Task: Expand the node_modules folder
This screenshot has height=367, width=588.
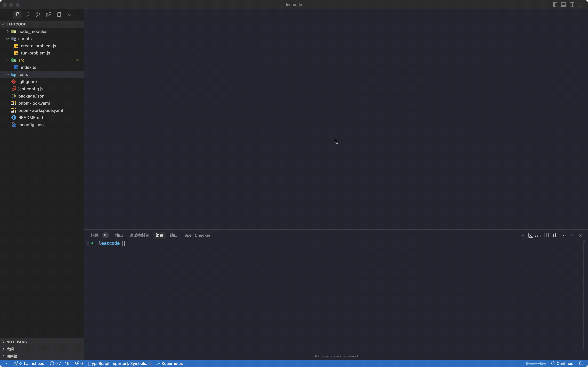Action: (x=33, y=31)
